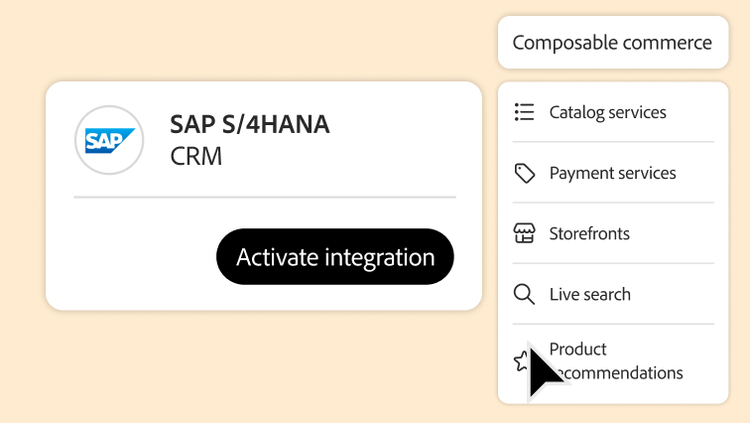Click the divider line in SAP card

point(264,198)
